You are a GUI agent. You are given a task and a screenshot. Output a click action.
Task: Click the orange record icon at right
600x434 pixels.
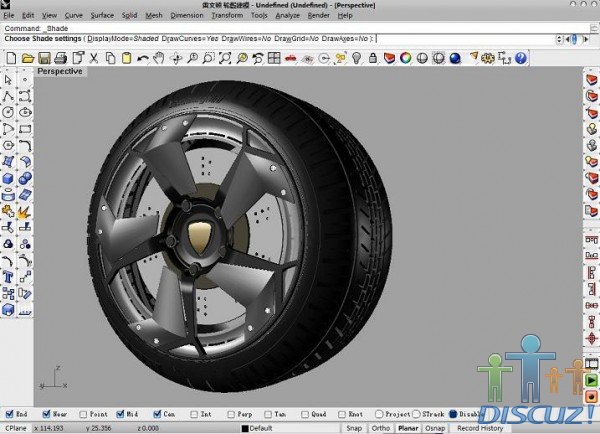[592, 396]
